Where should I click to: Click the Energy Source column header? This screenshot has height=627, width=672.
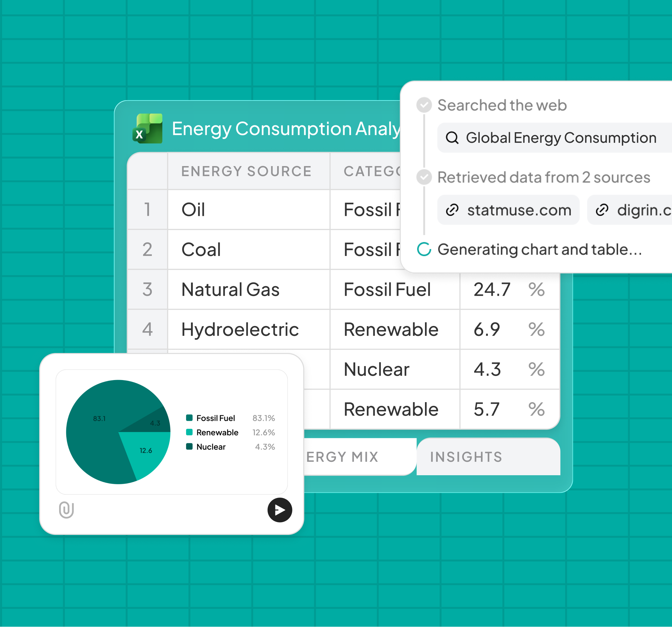(x=246, y=171)
